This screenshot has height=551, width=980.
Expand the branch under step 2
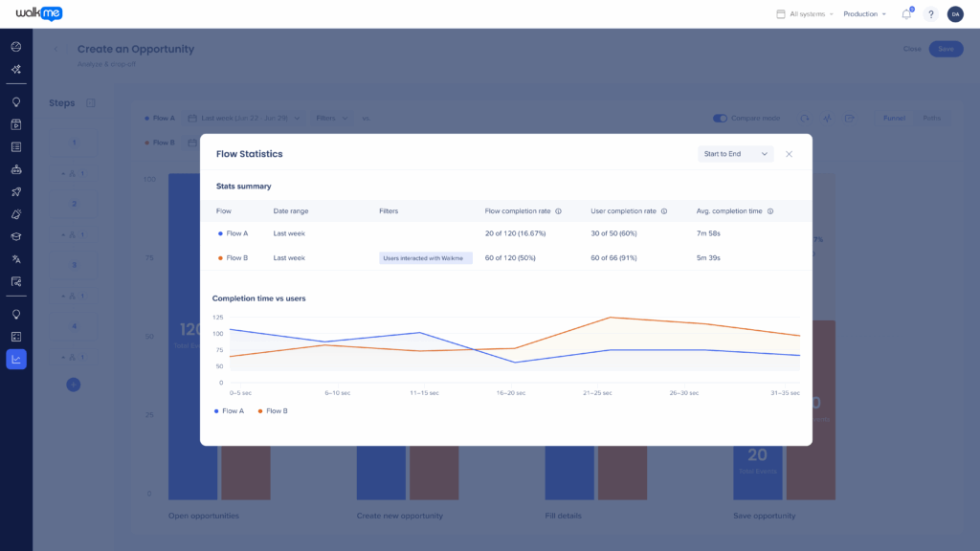73,235
